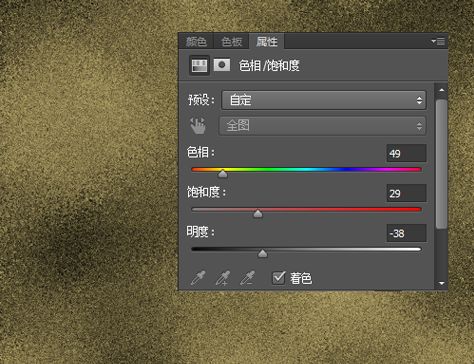The height and width of the screenshot is (364, 474).
Task: Toggle the 着色 colorize checkbox
Action: pos(279,278)
